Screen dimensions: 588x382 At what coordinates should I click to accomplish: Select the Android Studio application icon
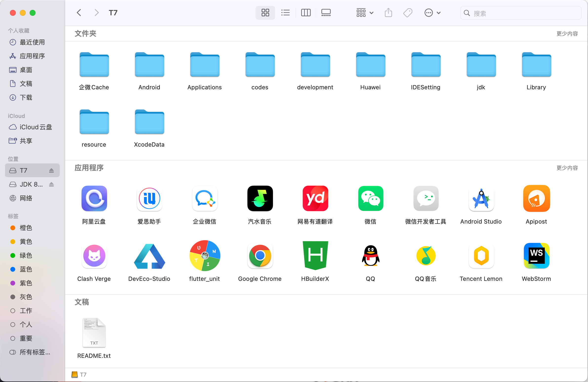(481, 199)
